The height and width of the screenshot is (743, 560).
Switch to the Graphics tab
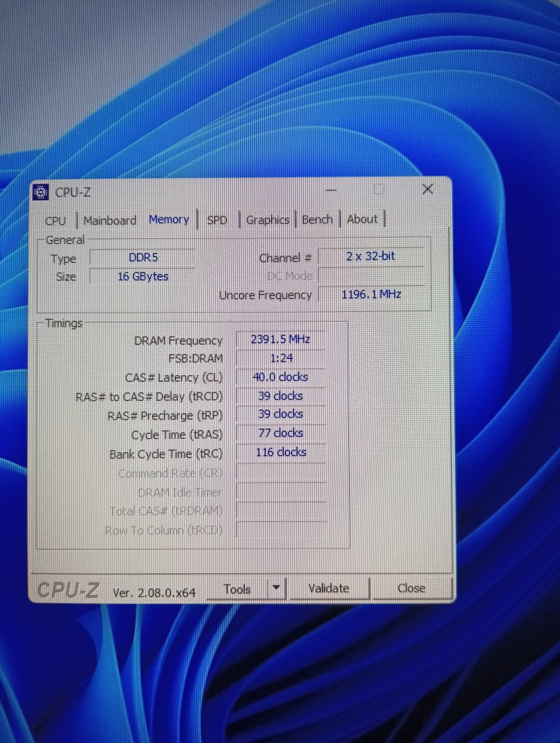coord(267,220)
